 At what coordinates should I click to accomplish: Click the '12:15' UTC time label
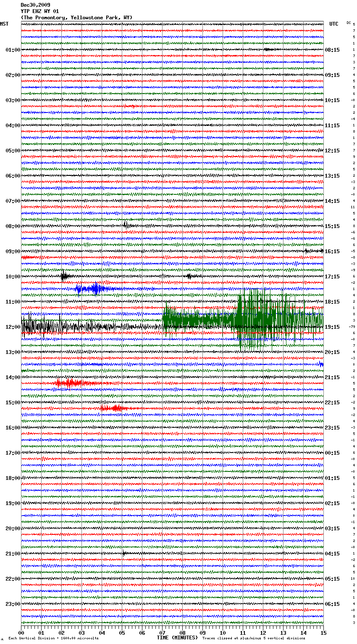(x=332, y=151)
